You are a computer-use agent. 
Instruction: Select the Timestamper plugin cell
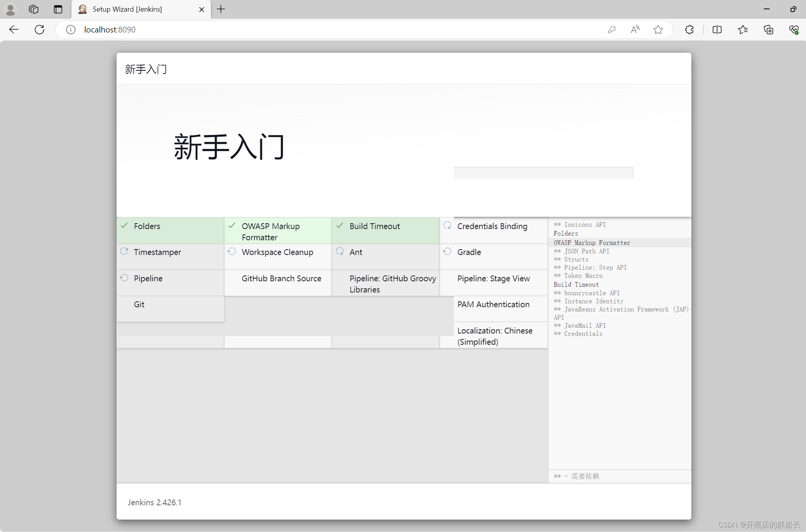[170, 257]
